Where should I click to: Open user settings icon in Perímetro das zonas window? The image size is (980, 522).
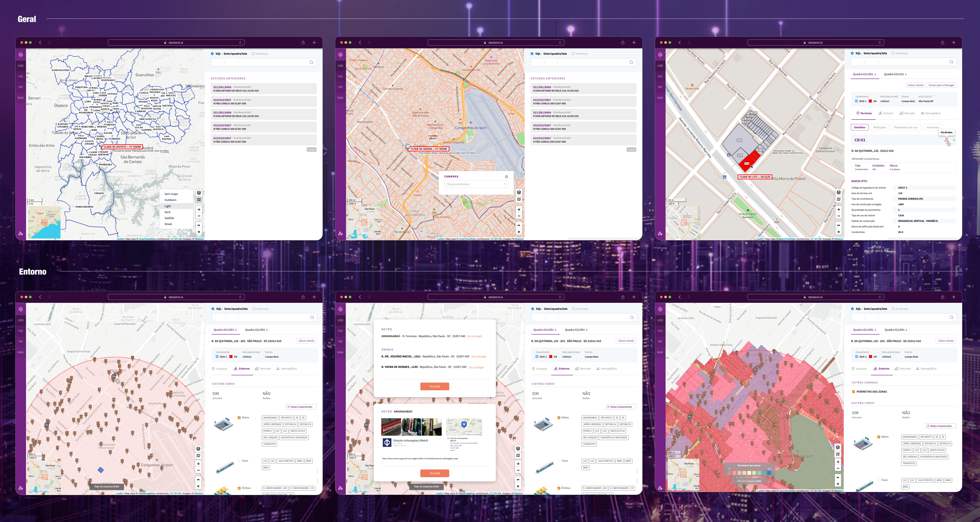coord(660,488)
